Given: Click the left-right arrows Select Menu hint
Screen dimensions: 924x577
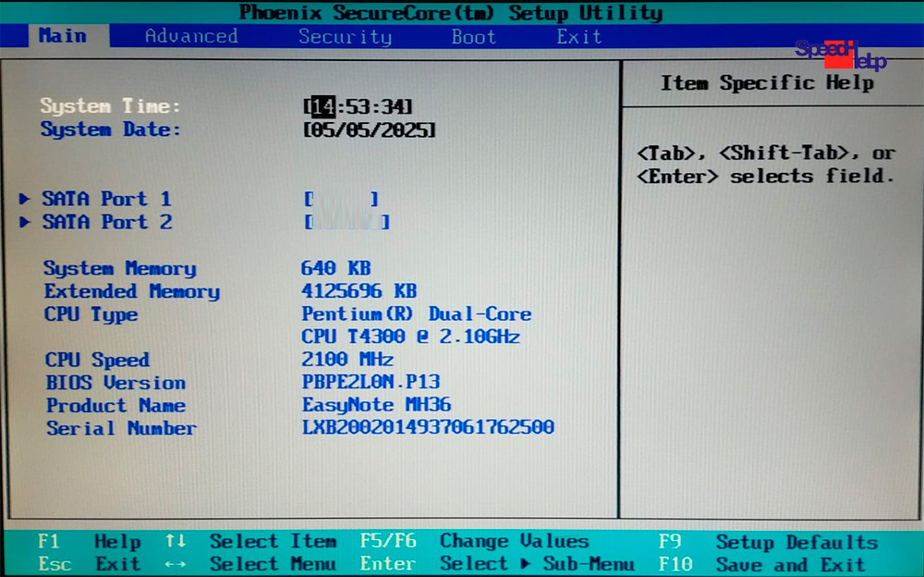Looking at the screenshot, I should click(250, 565).
